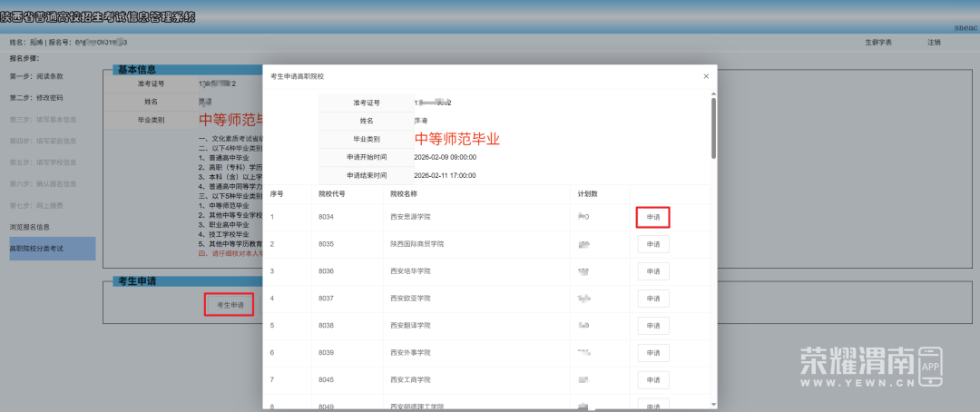Click the 计划数 column header
The width and height of the screenshot is (980, 412).
pyautogui.click(x=588, y=193)
